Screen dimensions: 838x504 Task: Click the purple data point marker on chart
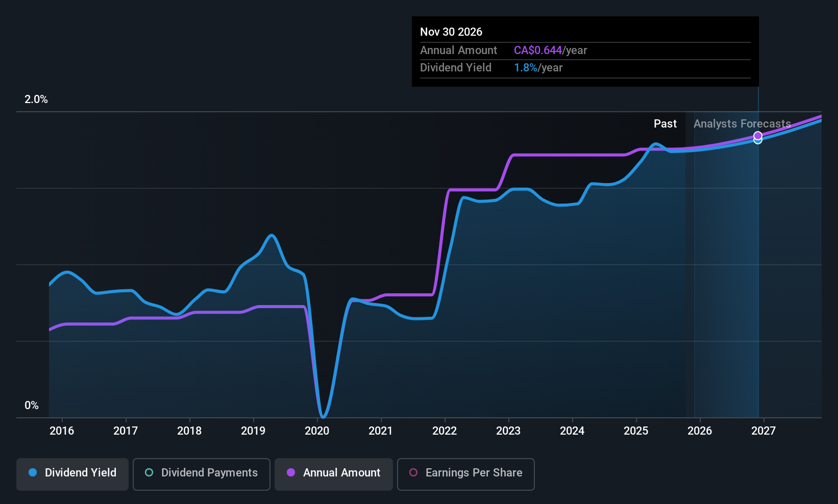coord(758,136)
